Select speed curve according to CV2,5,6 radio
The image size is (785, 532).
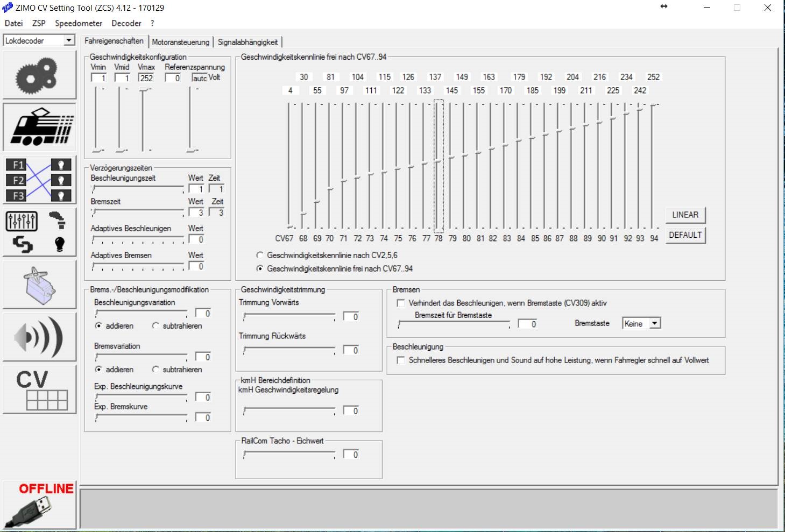(x=260, y=256)
